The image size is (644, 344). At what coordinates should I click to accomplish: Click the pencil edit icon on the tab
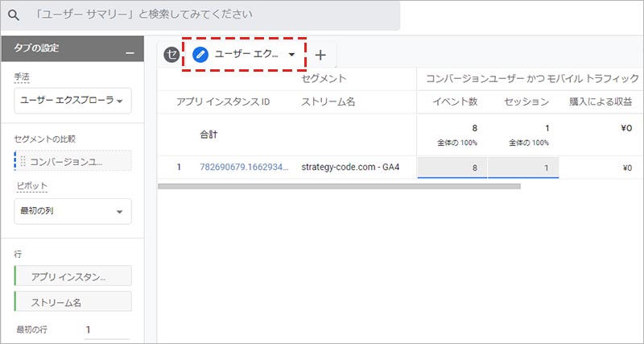[200, 55]
